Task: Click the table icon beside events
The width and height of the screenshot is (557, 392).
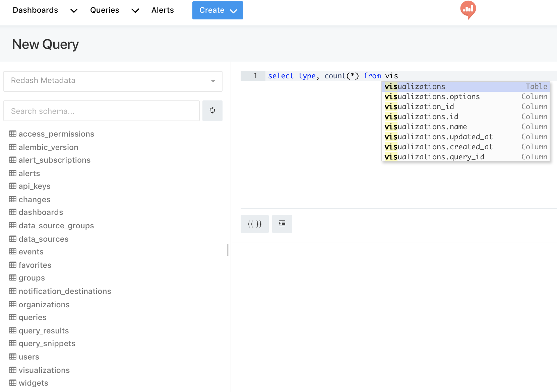Action: (13, 252)
